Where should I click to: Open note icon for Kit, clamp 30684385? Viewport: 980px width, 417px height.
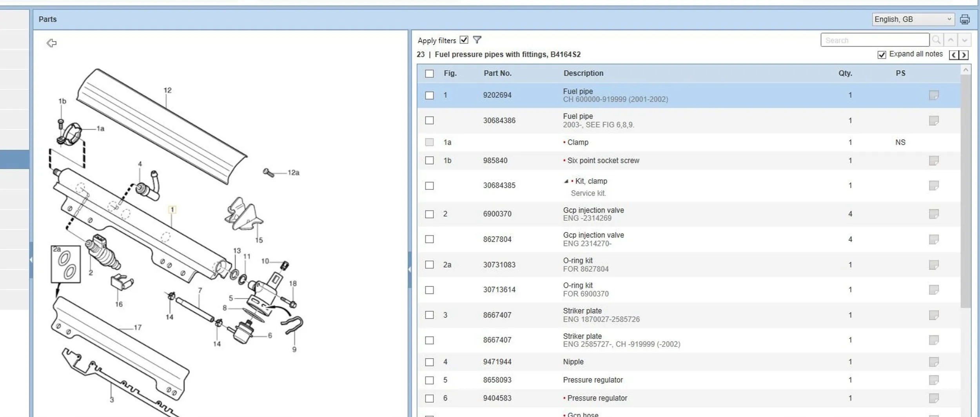pyautogui.click(x=934, y=186)
